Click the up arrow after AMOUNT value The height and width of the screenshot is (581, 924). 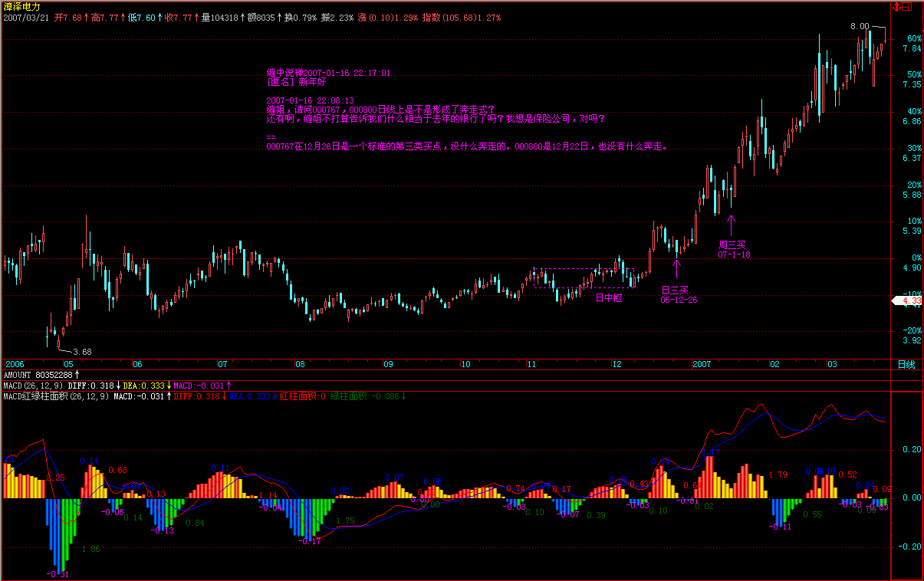pyautogui.click(x=77, y=374)
